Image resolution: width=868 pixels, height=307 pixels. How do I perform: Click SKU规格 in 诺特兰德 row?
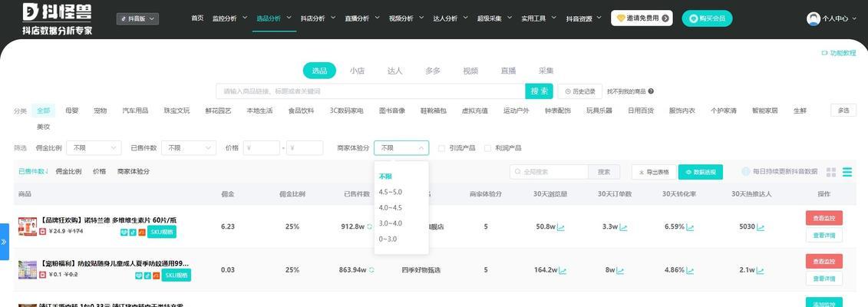pos(162,233)
